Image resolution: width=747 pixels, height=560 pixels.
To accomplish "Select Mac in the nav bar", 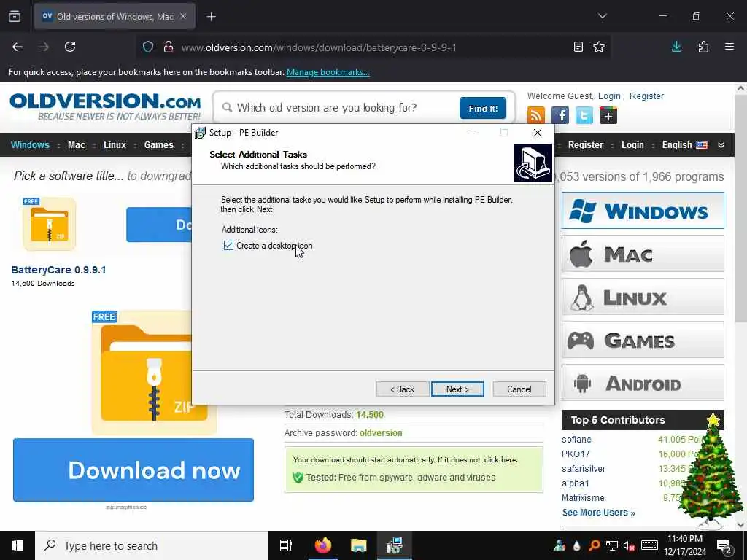I will [76, 145].
